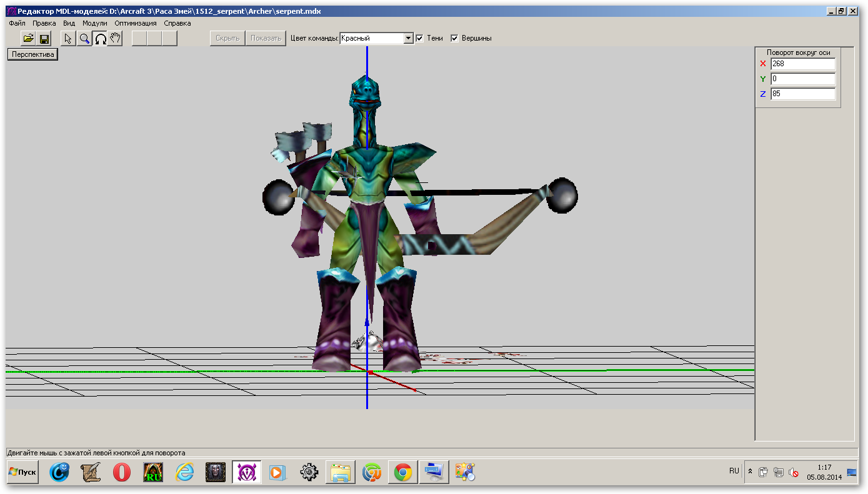Click the Пуск start button

[22, 472]
